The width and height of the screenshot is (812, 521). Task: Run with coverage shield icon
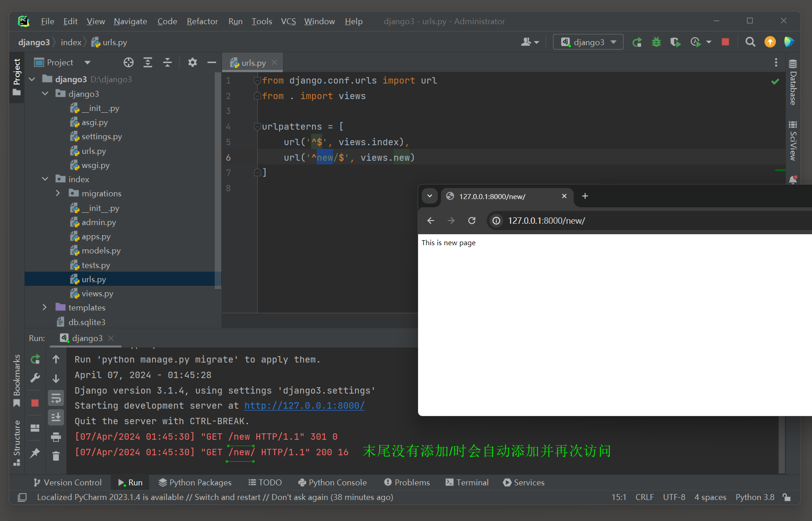coord(675,42)
